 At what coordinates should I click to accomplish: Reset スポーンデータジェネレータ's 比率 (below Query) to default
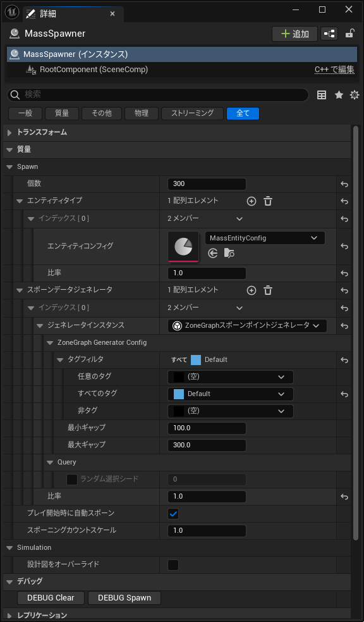344,497
